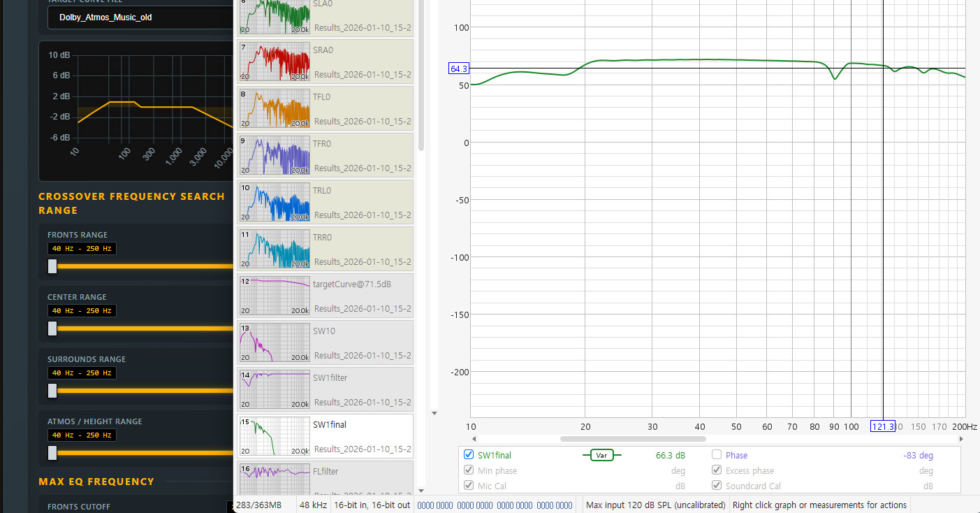Click the 66.3 dB SW1final value readout
The width and height of the screenshot is (980, 513).
[671, 456]
